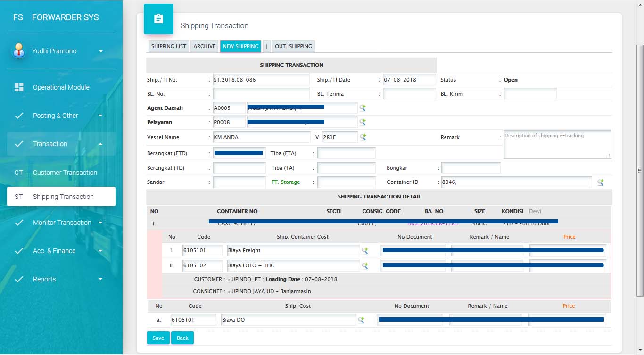644x355 pixels.
Task: Open Customer Transaction sidebar link
Action: (65, 173)
